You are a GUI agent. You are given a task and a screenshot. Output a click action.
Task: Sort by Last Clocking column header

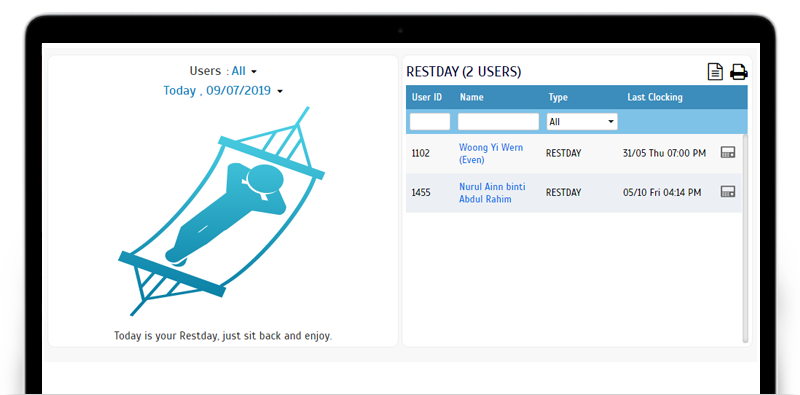(655, 97)
